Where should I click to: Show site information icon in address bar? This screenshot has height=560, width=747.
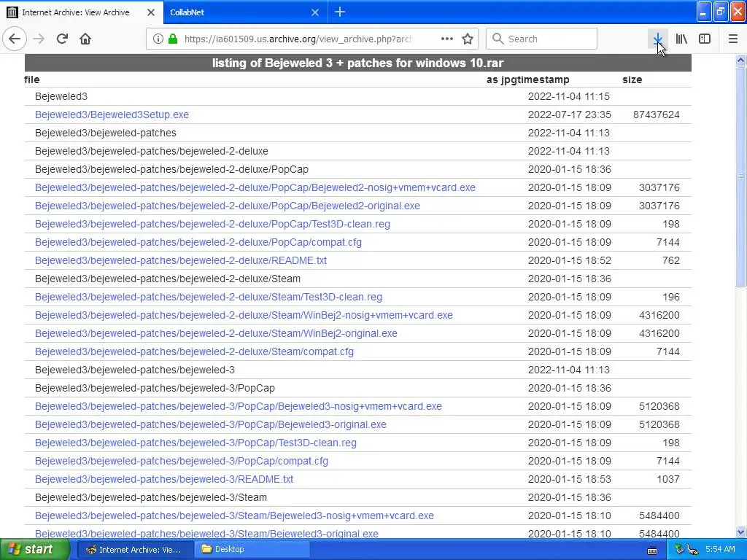coord(158,39)
